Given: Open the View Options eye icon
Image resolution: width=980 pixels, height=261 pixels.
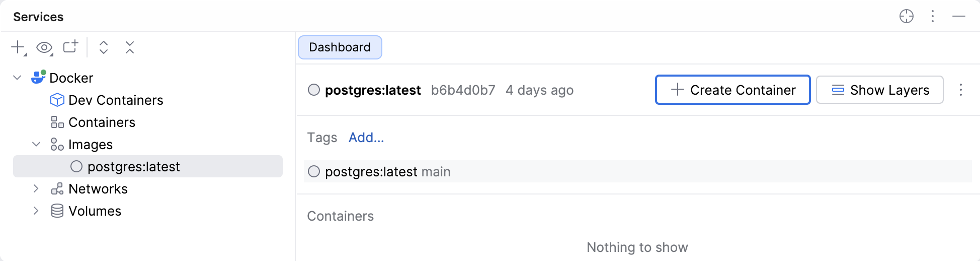Looking at the screenshot, I should click(x=44, y=47).
